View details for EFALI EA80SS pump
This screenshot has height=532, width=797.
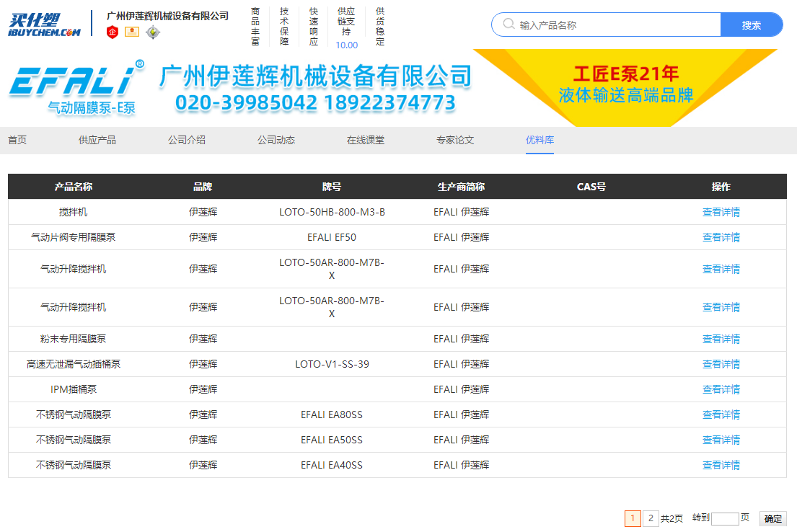pos(721,414)
